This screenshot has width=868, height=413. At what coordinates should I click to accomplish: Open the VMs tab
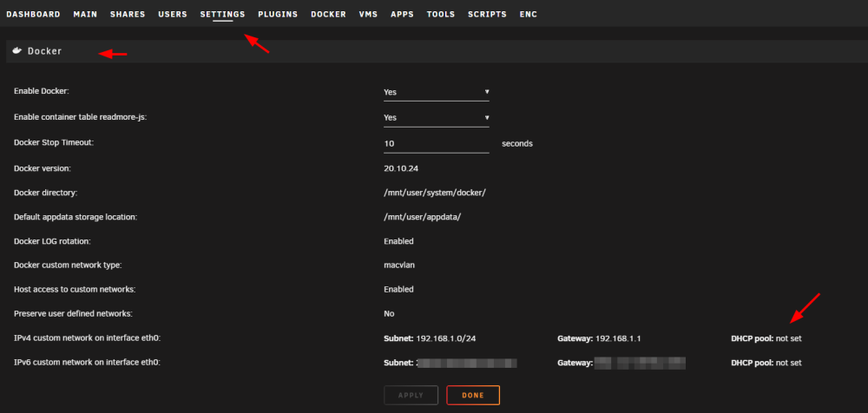pyautogui.click(x=368, y=15)
